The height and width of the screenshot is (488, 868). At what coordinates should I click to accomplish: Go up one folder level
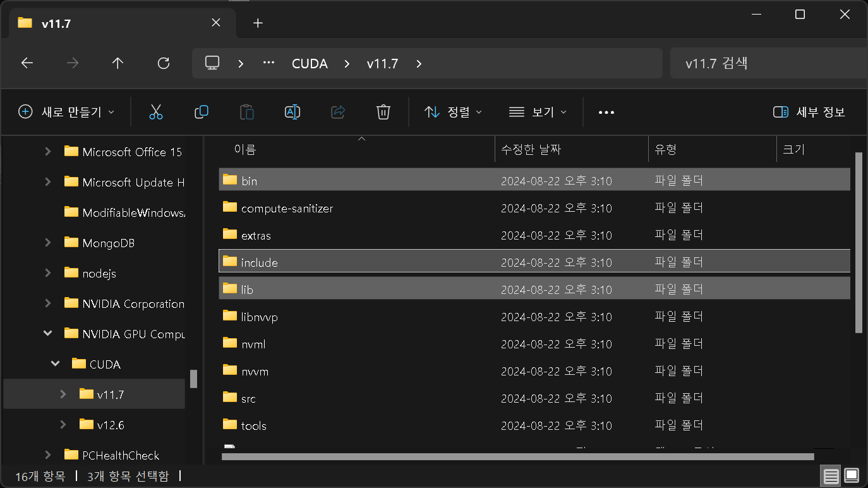pyautogui.click(x=118, y=63)
